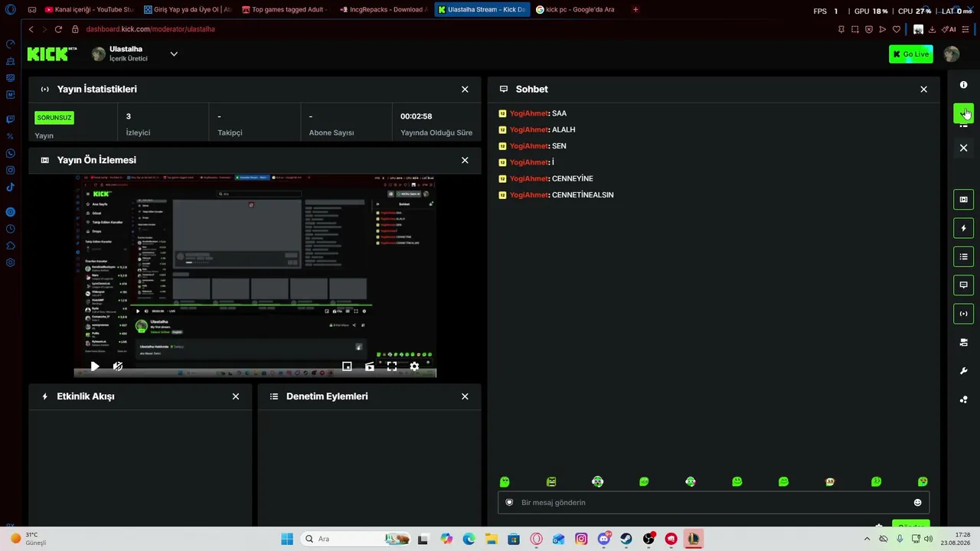Open File Explorer from the taskbar
This screenshot has width=980, height=551.
pyautogui.click(x=491, y=539)
